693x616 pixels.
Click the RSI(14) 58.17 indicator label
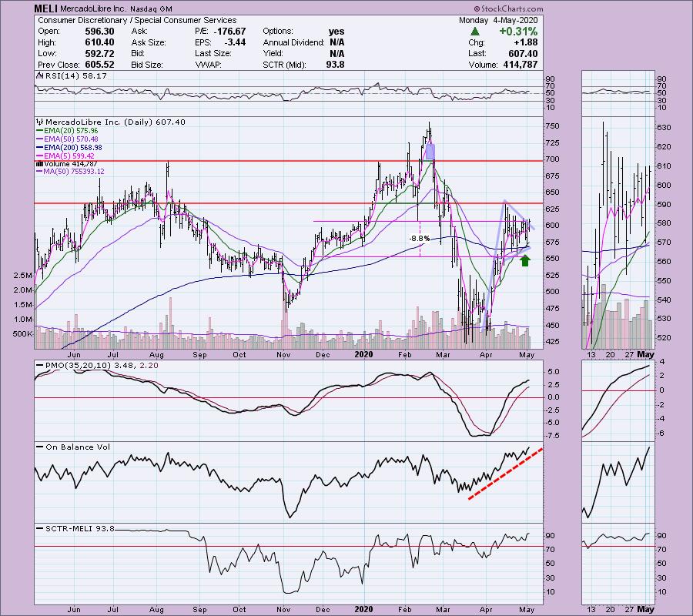point(75,76)
